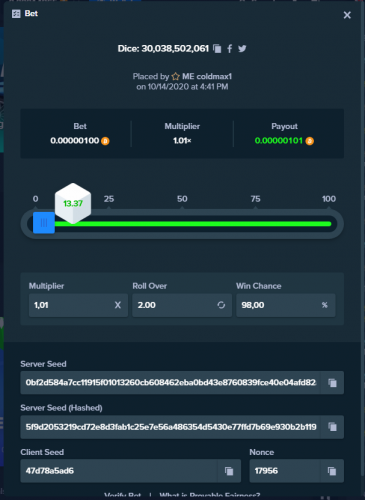Toggle roll over/under swap icon

(221, 305)
